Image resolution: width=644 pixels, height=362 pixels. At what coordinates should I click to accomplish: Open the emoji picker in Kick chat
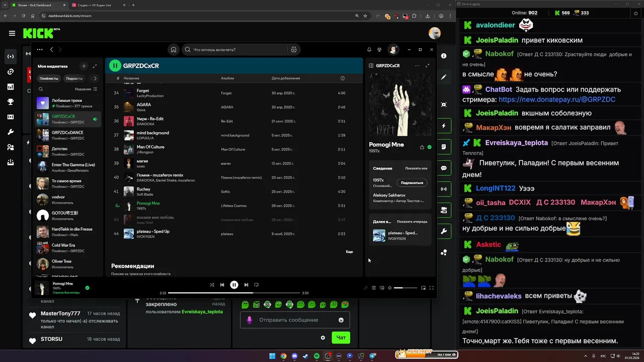(341, 320)
